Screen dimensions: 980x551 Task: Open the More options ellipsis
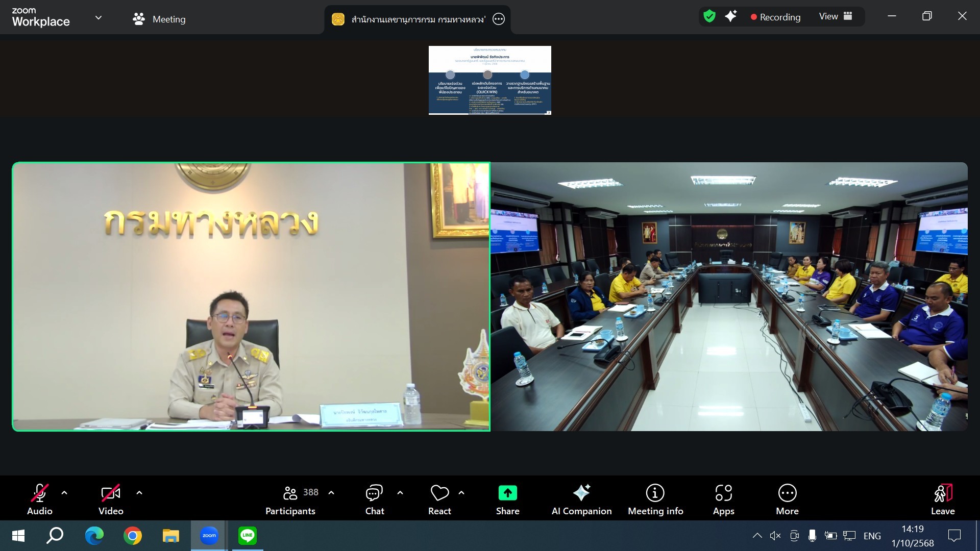pos(787,493)
